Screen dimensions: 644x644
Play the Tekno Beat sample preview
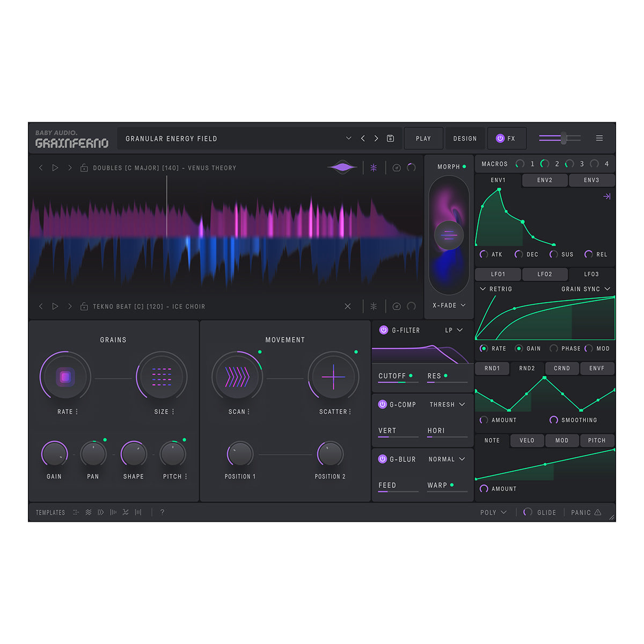(x=55, y=306)
